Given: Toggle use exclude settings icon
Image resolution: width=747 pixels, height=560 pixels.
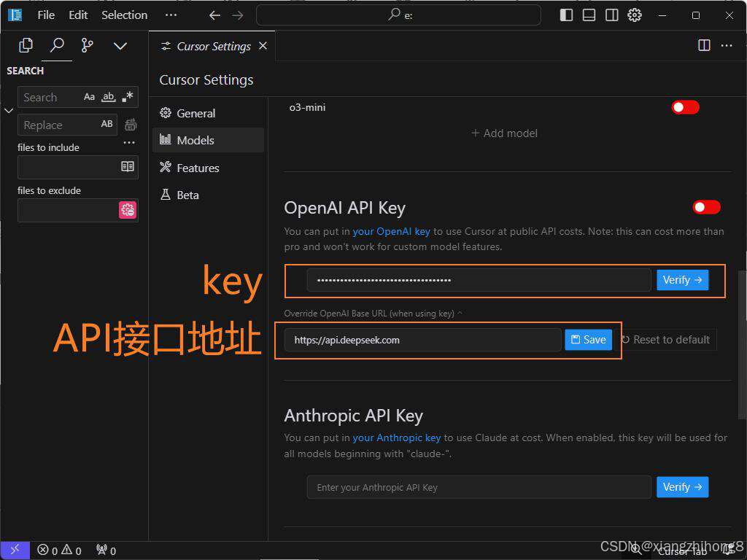Looking at the screenshot, I should [x=127, y=210].
